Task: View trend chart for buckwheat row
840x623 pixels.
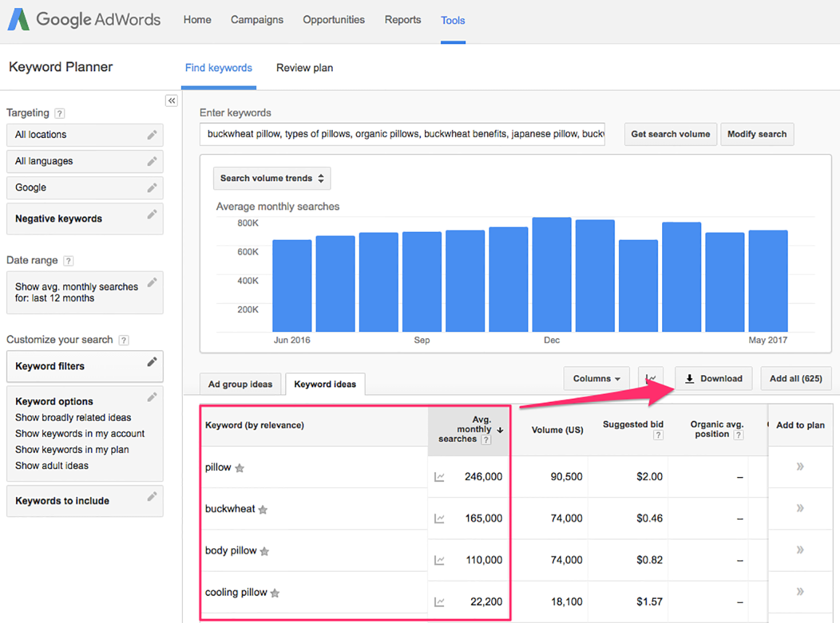Action: click(439, 519)
